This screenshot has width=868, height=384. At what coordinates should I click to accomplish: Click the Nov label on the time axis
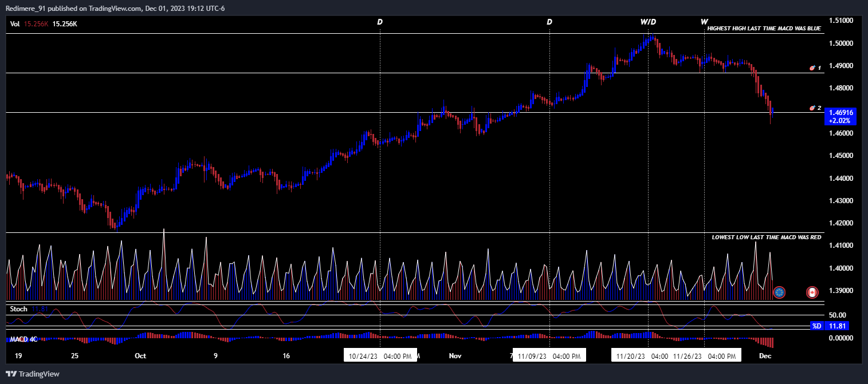[455, 356]
